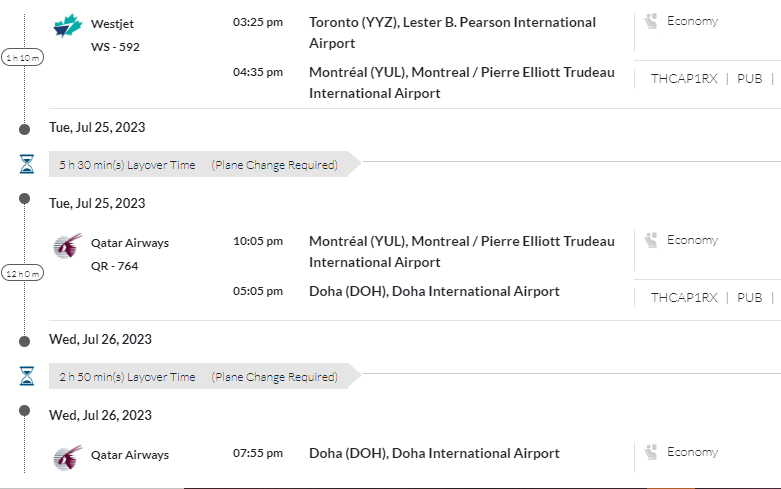Click the 5 h 30 min(s) Layover Time banner
781x489 pixels.
[127, 165]
